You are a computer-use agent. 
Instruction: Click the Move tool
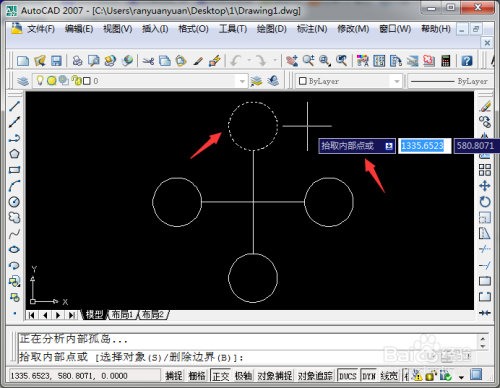(x=485, y=186)
